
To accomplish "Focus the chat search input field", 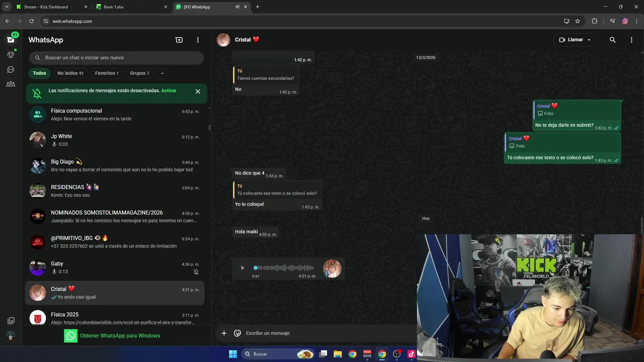I will click(x=116, y=58).
